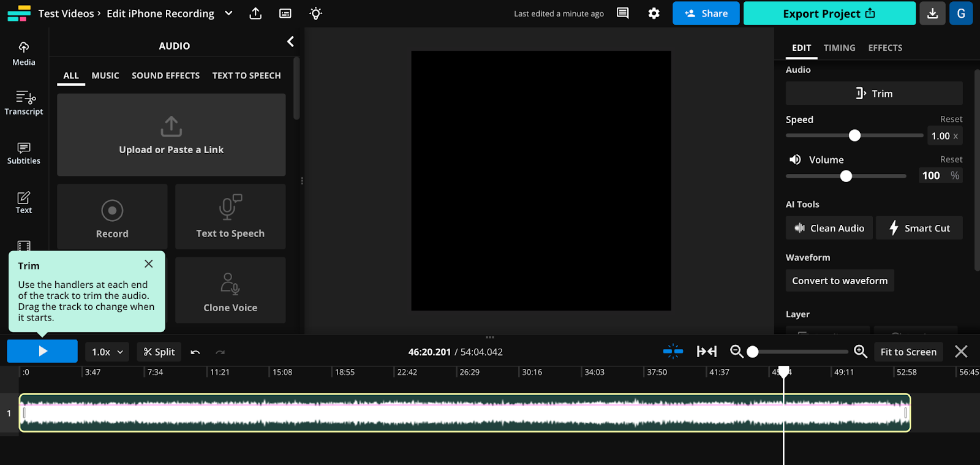The height and width of the screenshot is (465, 980).
Task: Click the lightbulb tips icon
Action: pyautogui.click(x=315, y=13)
